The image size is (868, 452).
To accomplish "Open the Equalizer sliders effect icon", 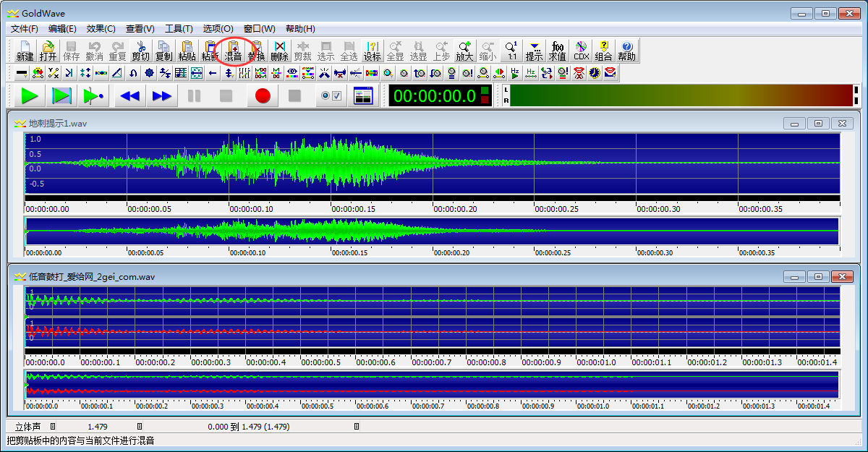I will tap(244, 72).
